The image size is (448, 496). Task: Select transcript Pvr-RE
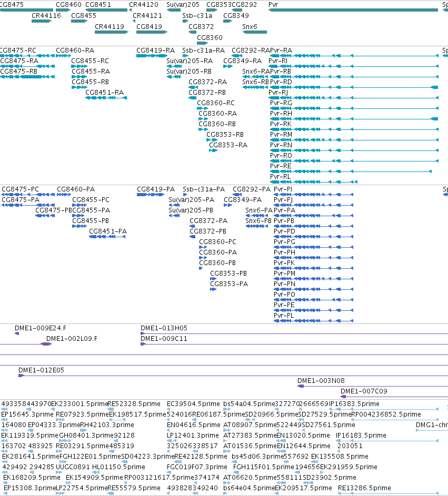click(351, 171)
